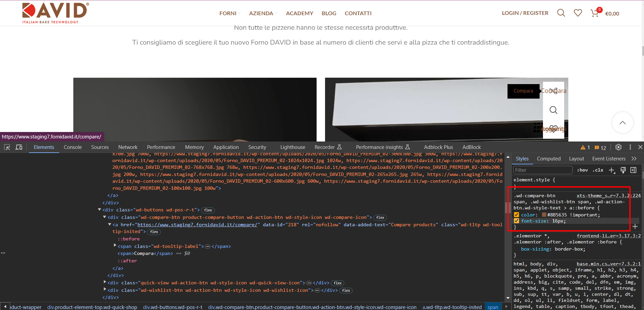Open color picker swatch for #8B5635
The width and height of the screenshot is (644, 310).
(544, 215)
